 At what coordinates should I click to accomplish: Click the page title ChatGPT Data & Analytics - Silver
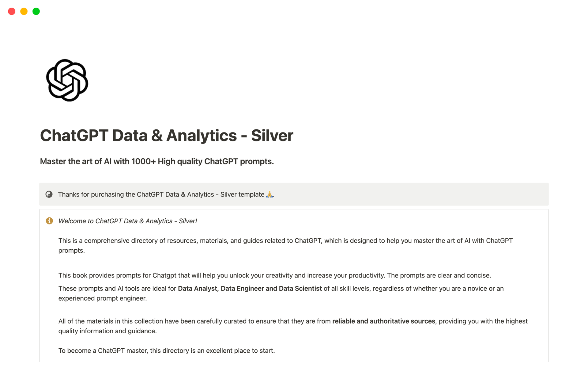[x=167, y=135]
